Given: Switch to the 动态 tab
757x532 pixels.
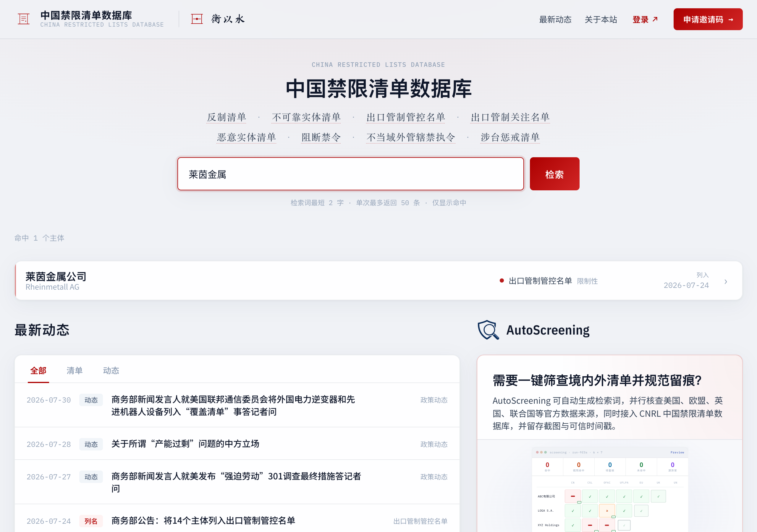Looking at the screenshot, I should pos(111,371).
